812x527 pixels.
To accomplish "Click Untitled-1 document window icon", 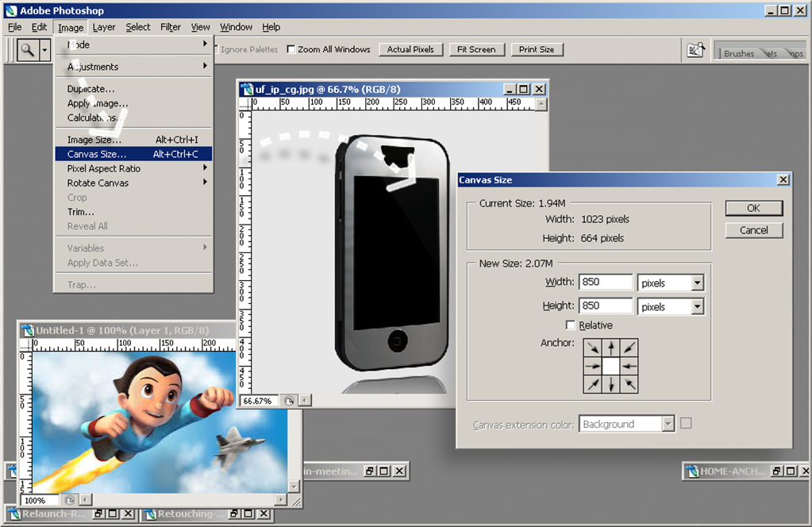I will click(x=28, y=330).
